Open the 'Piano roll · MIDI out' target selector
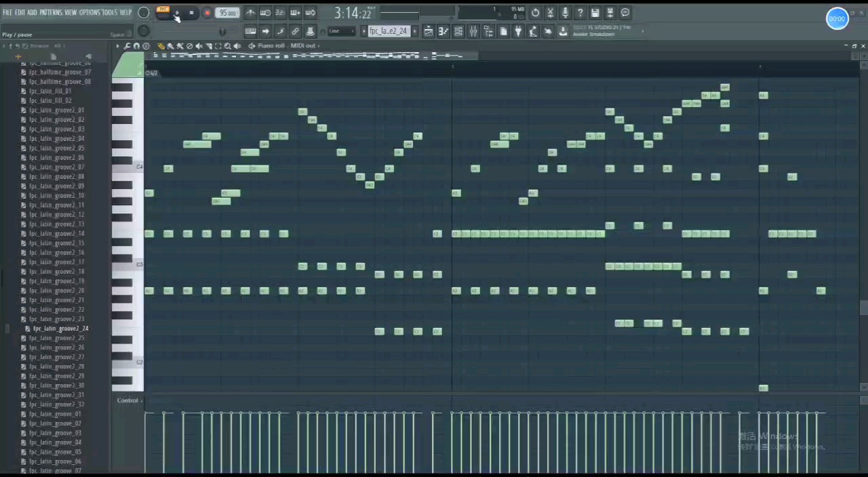The height and width of the screenshot is (477, 868). pyautogui.click(x=286, y=46)
